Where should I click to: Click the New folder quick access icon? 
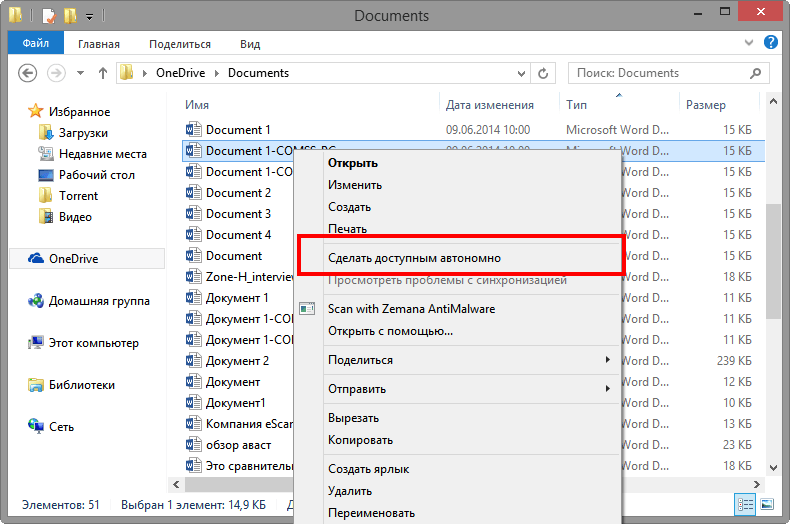coord(70,16)
